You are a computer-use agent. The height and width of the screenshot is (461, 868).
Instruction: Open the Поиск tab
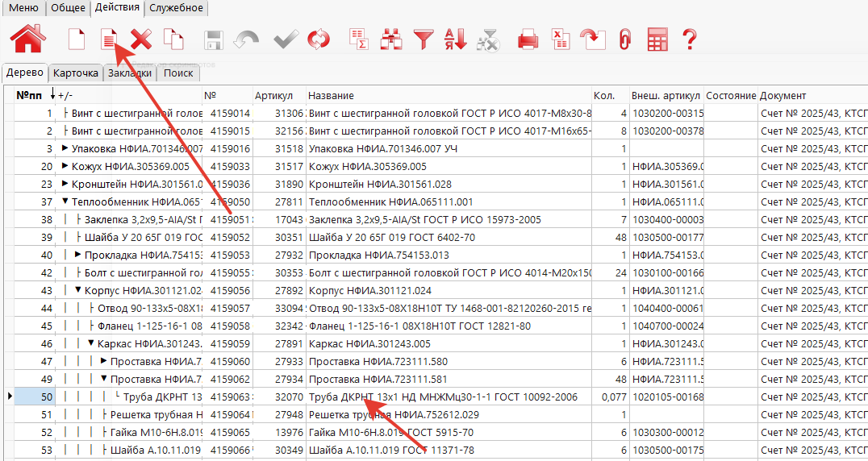click(x=178, y=73)
